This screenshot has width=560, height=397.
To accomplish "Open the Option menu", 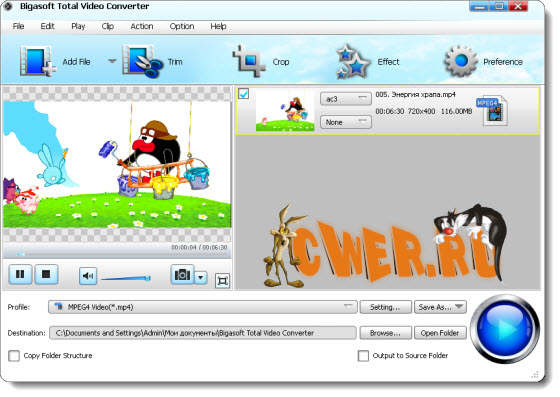I will [x=182, y=26].
